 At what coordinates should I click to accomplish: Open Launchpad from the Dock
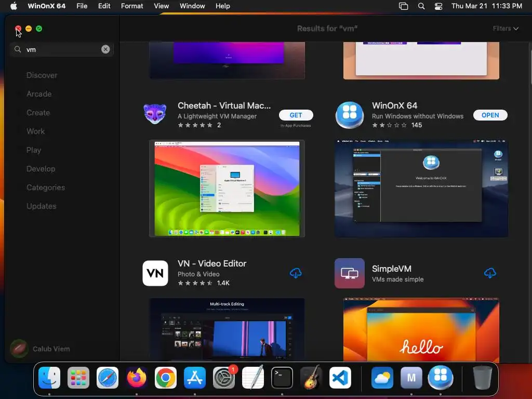click(x=78, y=378)
